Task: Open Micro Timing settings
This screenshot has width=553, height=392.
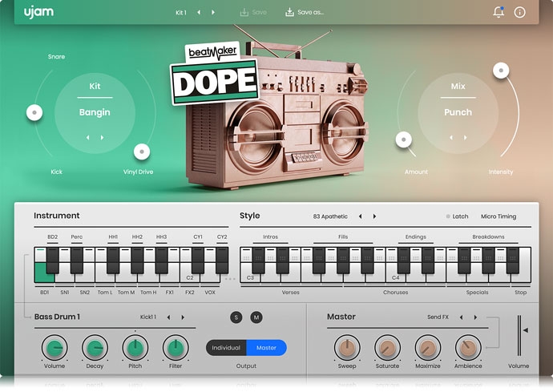Action: coord(499,216)
